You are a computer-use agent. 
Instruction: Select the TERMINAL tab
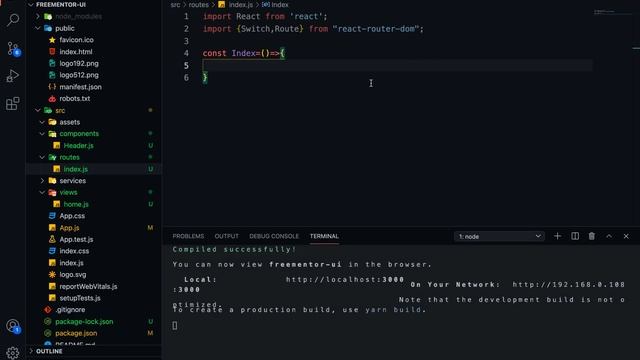coord(324,236)
